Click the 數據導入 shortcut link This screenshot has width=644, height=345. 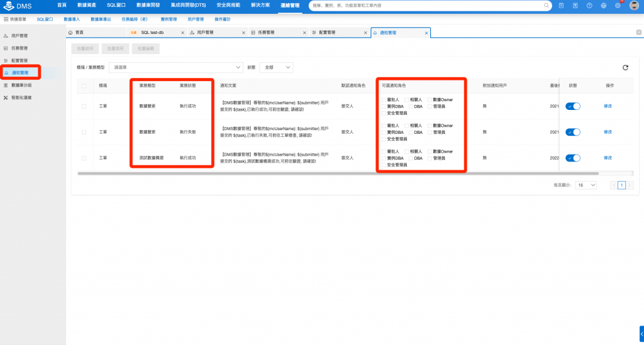tap(72, 19)
